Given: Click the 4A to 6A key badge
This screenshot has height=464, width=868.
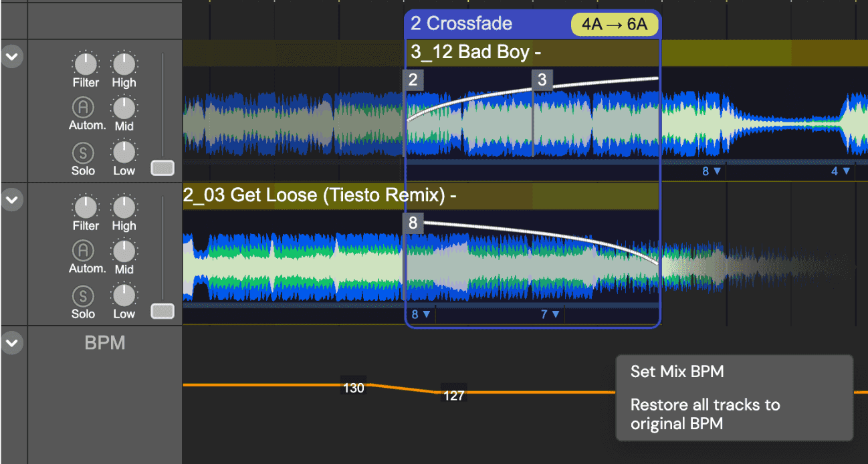Looking at the screenshot, I should coord(615,23).
